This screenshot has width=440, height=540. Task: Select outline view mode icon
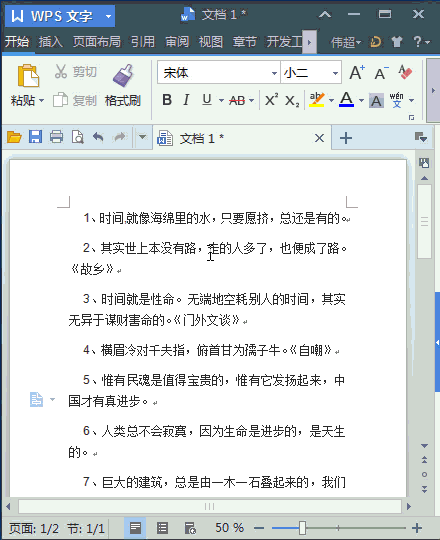pyautogui.click(x=163, y=527)
